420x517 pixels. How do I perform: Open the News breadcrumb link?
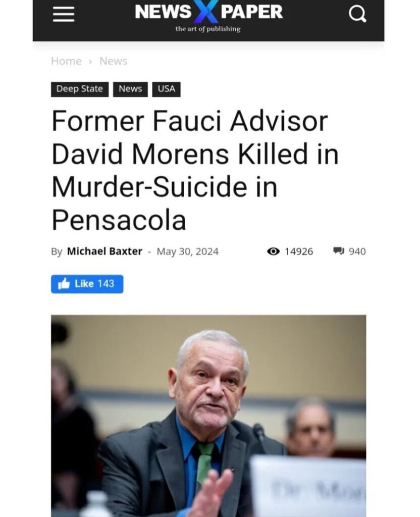point(114,61)
